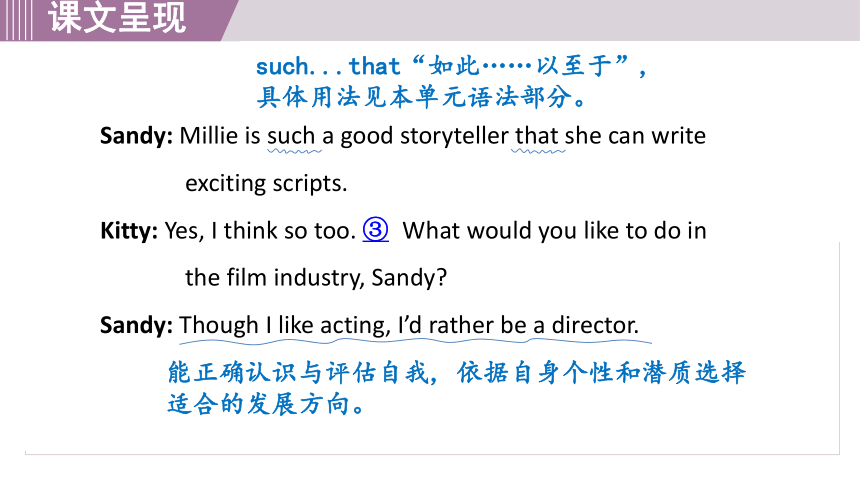This screenshot has height=484, width=860.
Task: Select the blue "such...that" annotation text
Action: 328,67
